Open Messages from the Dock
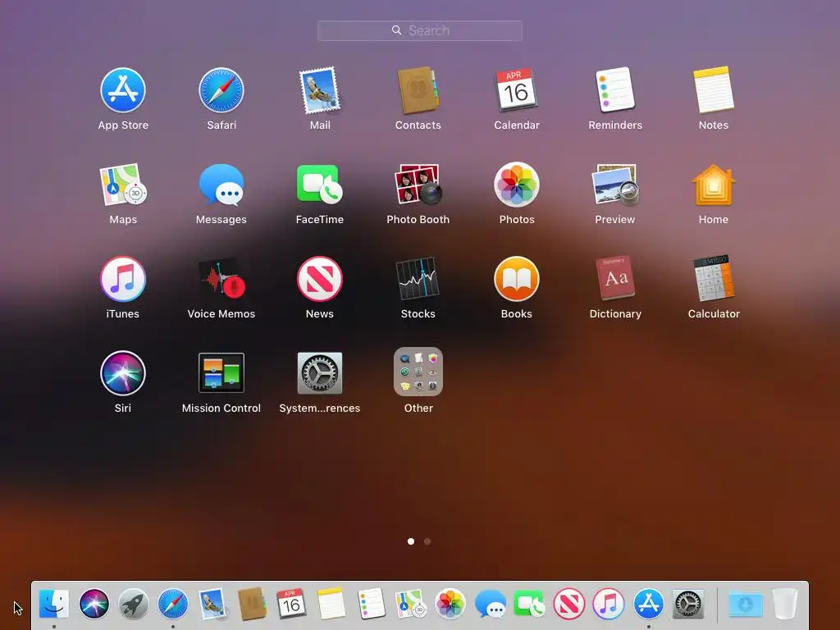Image resolution: width=840 pixels, height=630 pixels. tap(491, 604)
